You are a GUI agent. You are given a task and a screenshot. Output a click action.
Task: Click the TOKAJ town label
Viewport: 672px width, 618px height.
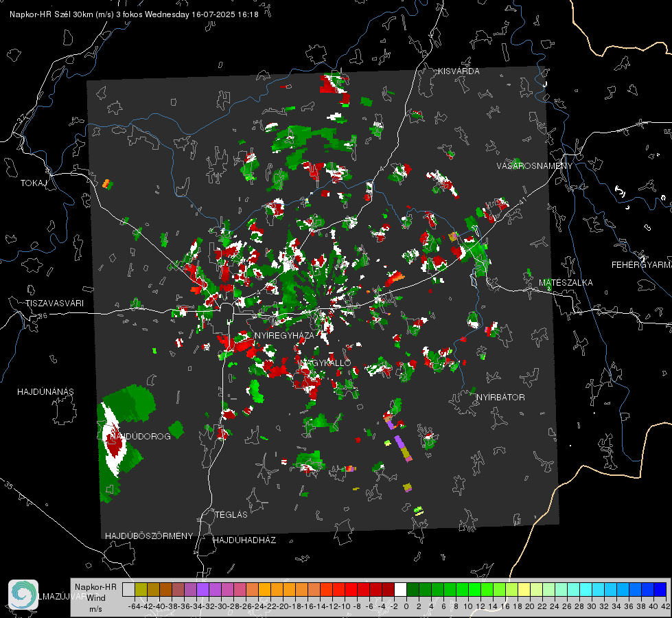click(34, 183)
